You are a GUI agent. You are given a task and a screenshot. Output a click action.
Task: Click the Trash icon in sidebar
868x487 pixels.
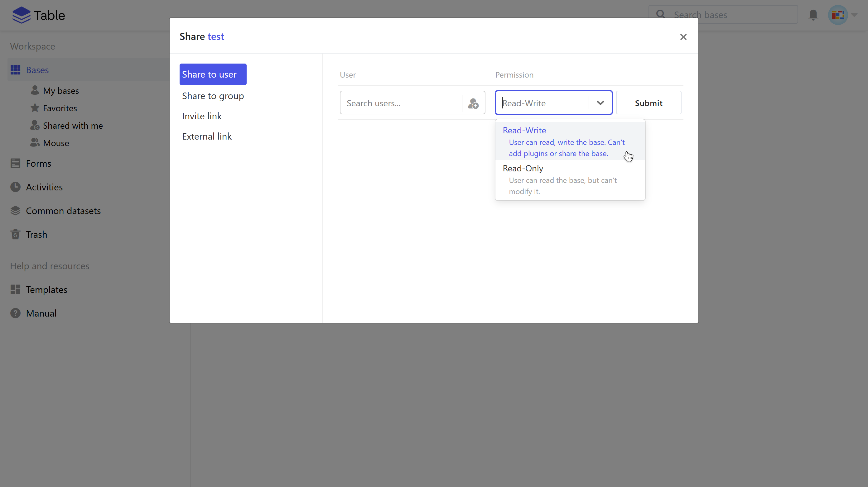15,234
